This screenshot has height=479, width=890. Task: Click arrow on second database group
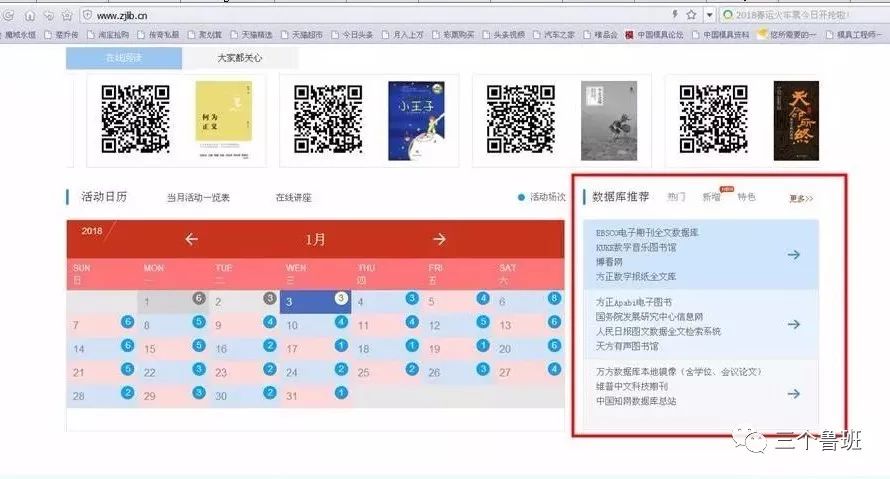point(794,324)
